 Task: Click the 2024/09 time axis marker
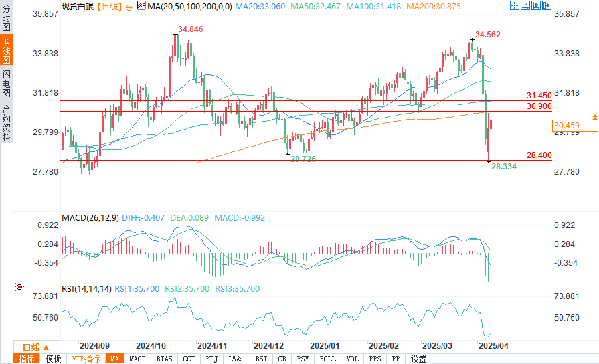point(94,346)
